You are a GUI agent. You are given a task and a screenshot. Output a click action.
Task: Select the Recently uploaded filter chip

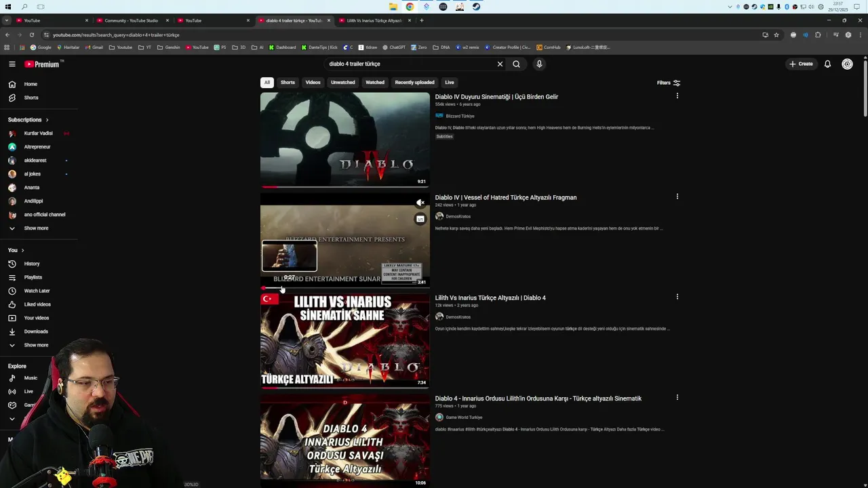click(414, 83)
